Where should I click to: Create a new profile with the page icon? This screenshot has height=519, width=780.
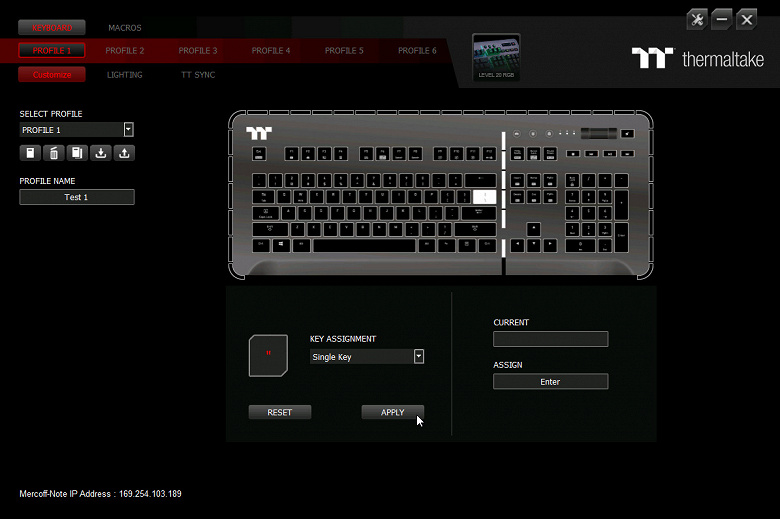(x=30, y=153)
